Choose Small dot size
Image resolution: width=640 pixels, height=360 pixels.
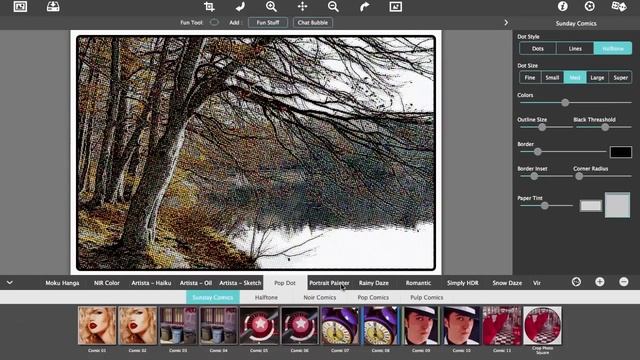coord(552,78)
